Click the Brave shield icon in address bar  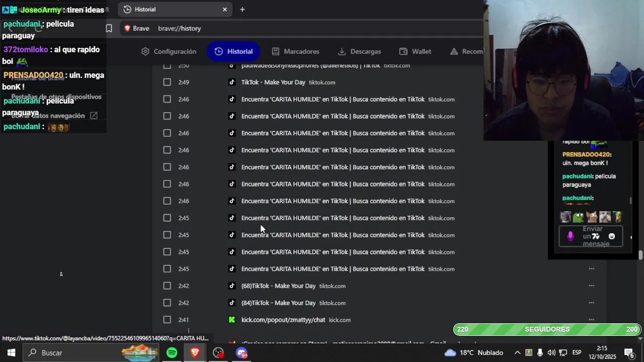tap(127, 28)
